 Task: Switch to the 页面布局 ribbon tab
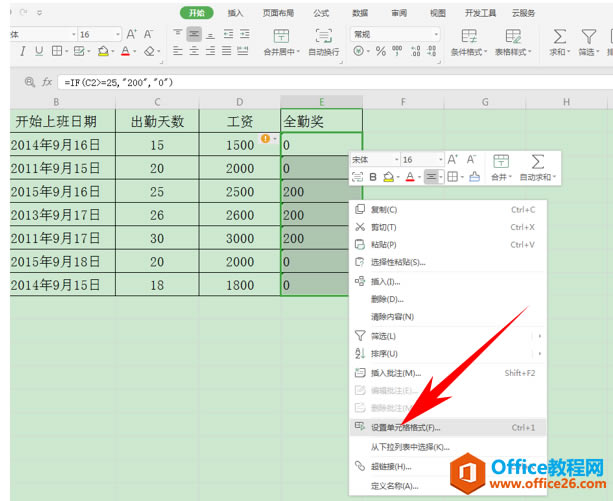[278, 13]
